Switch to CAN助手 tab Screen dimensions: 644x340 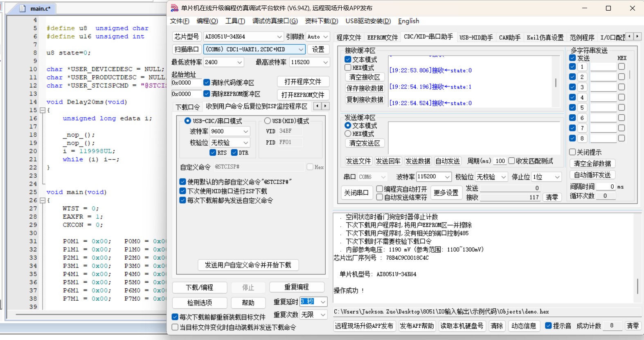click(x=510, y=37)
